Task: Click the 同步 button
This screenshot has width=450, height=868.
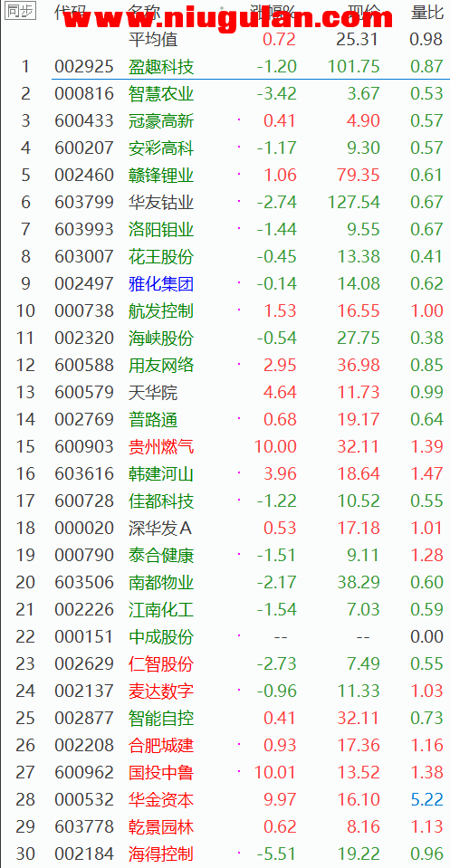Action: (x=21, y=11)
